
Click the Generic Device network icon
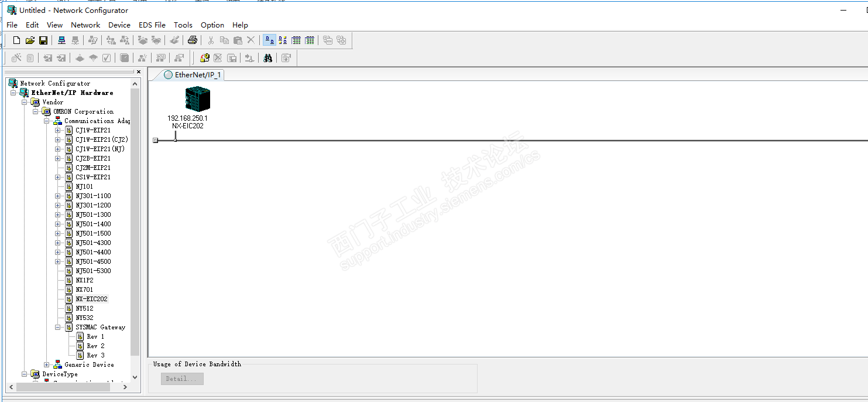pyautogui.click(x=57, y=364)
